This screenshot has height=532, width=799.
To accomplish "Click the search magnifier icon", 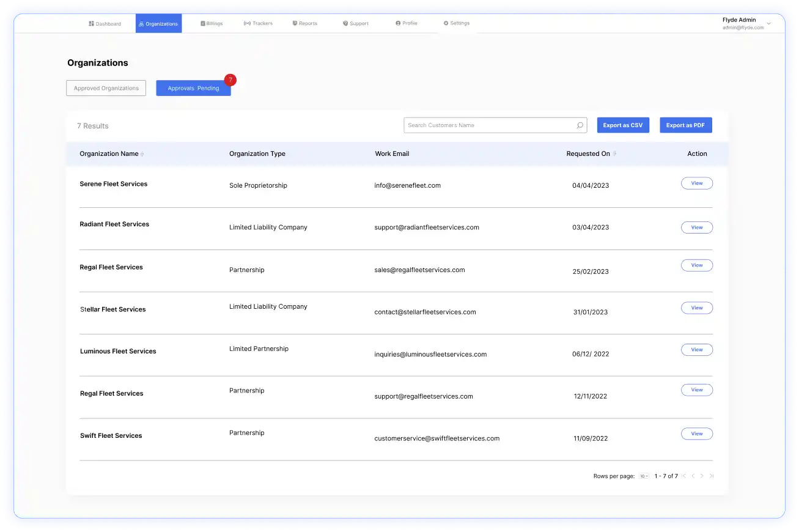I will point(580,125).
